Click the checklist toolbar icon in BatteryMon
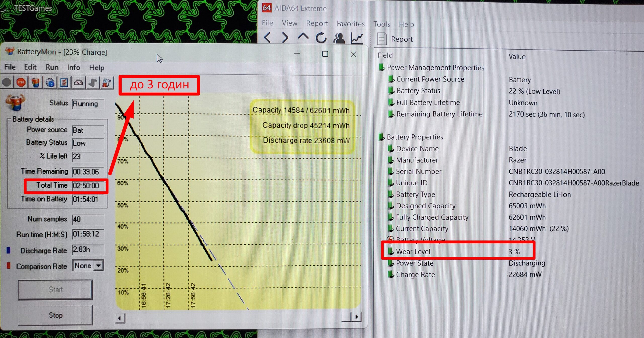This screenshot has height=338, width=644. tap(64, 82)
